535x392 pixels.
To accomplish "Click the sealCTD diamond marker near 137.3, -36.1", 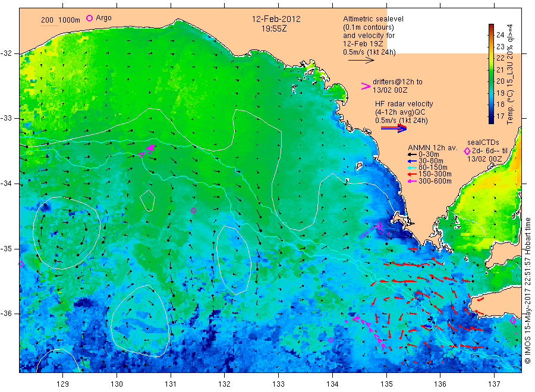I will point(512,320).
